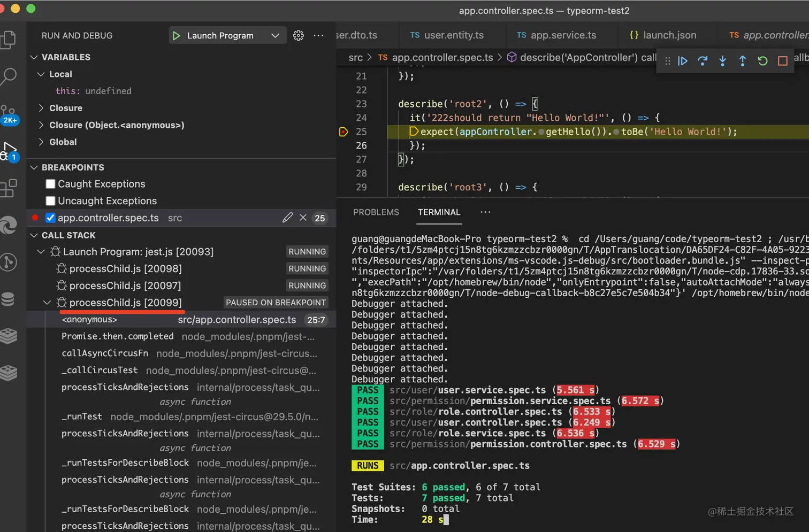Restart the debug session

pyautogui.click(x=762, y=61)
